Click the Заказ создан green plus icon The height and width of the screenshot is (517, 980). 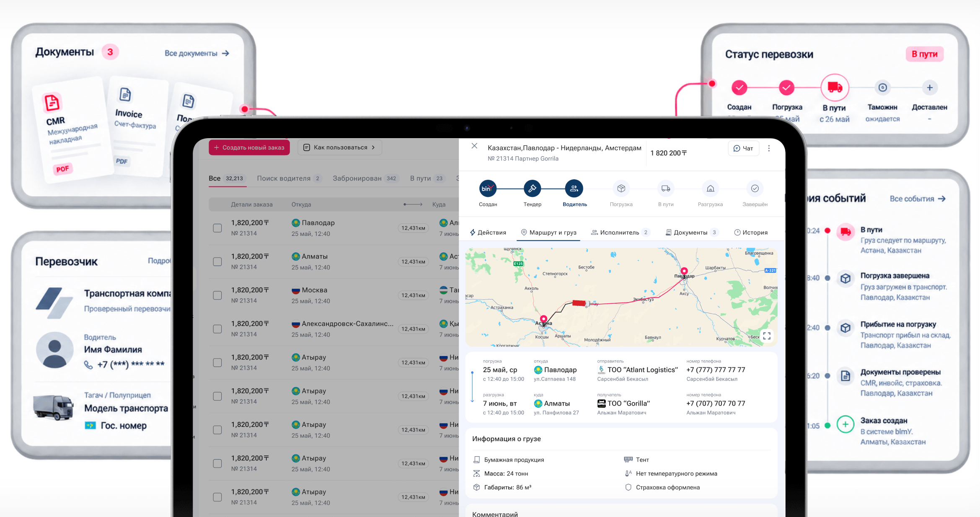(x=845, y=424)
